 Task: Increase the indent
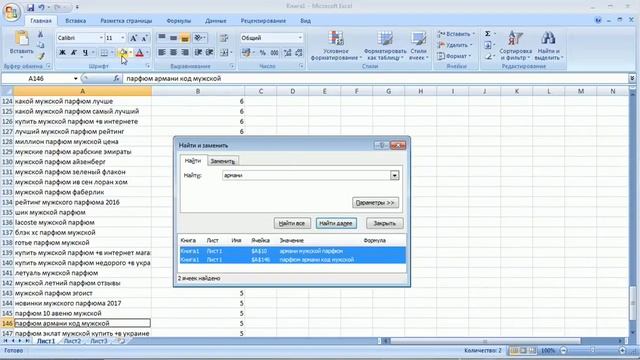(209, 52)
